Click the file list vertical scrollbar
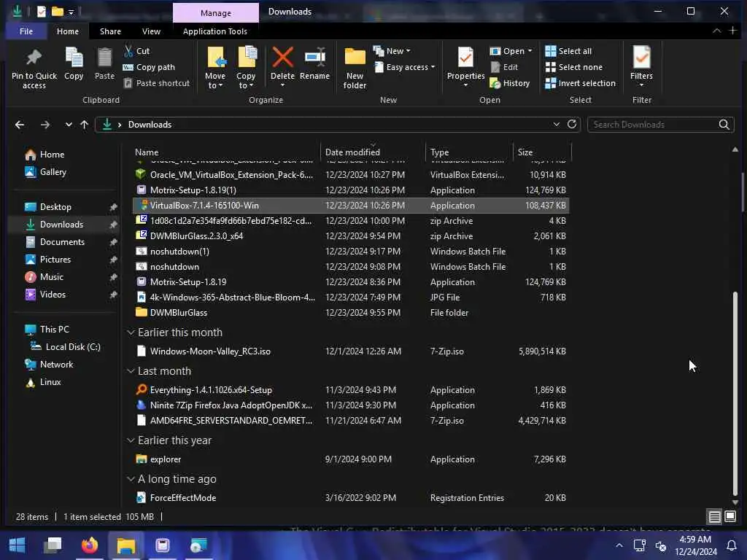Image resolution: width=747 pixels, height=560 pixels. [735, 393]
